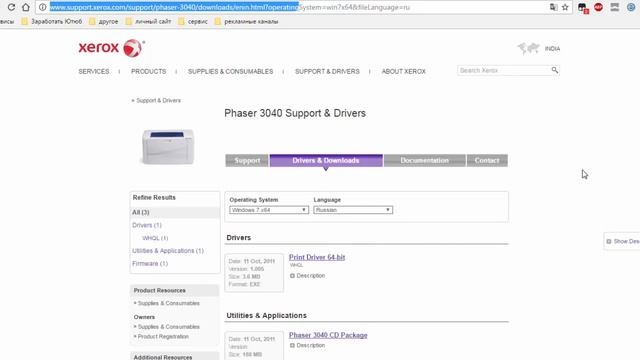
Task: Open Supplies & Consumables under Owners
Action: click(x=169, y=327)
